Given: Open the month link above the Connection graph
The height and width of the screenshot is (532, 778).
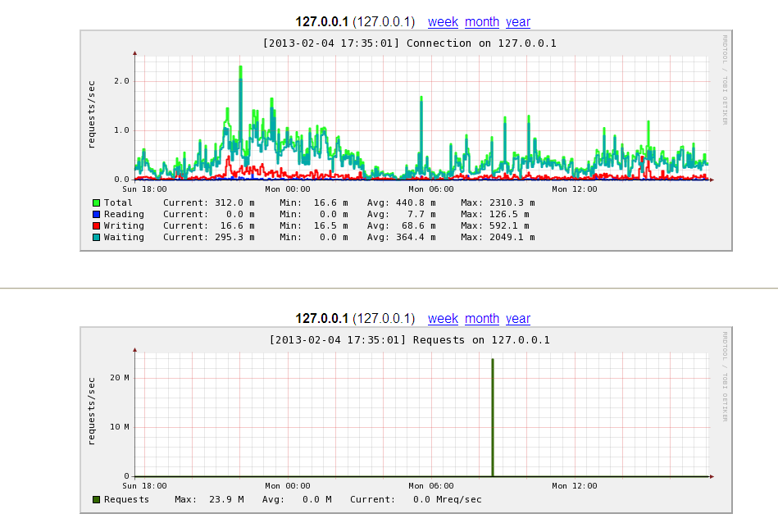Looking at the screenshot, I should [482, 22].
